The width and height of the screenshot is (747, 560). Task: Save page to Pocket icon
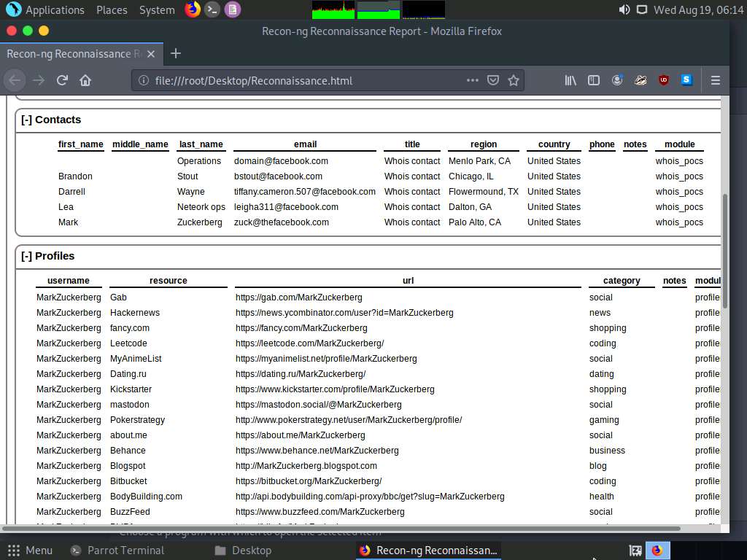[493, 80]
